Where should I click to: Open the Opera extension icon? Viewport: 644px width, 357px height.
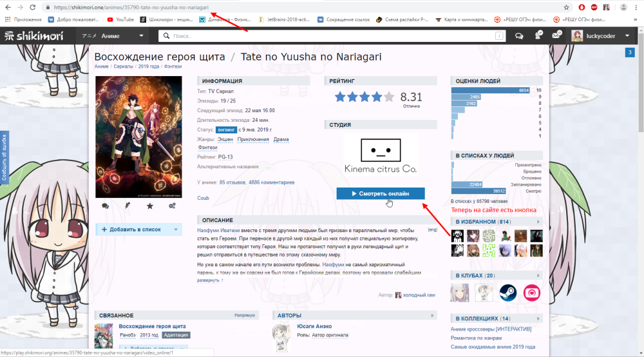[x=582, y=7]
